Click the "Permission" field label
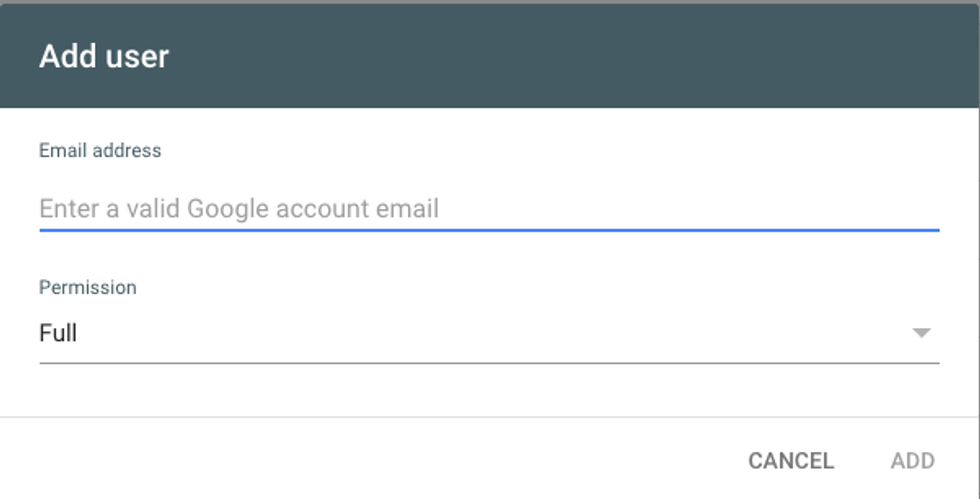 [x=88, y=288]
